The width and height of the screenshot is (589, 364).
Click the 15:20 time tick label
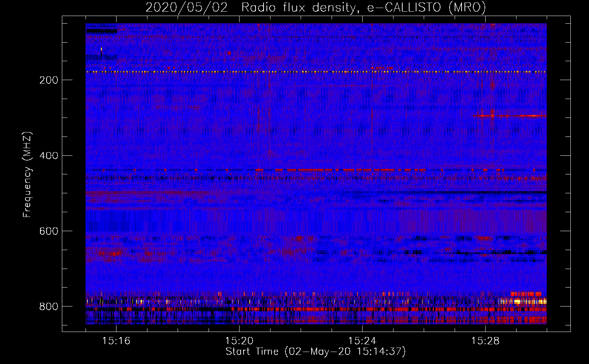pos(239,341)
